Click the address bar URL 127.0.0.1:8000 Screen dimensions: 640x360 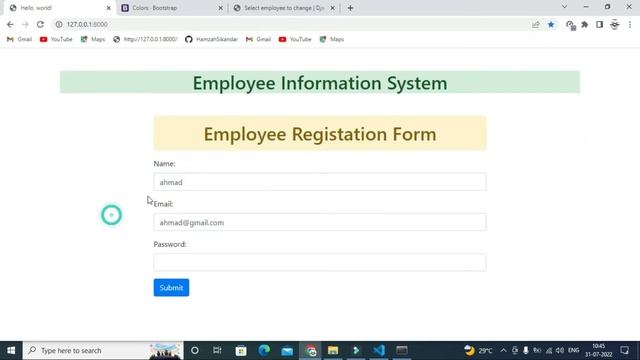[x=87, y=24]
